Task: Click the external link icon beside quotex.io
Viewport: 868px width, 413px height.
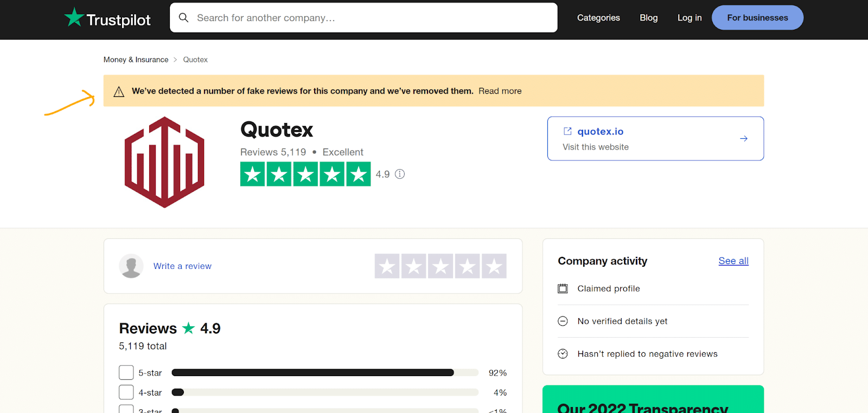Action: coord(567,131)
